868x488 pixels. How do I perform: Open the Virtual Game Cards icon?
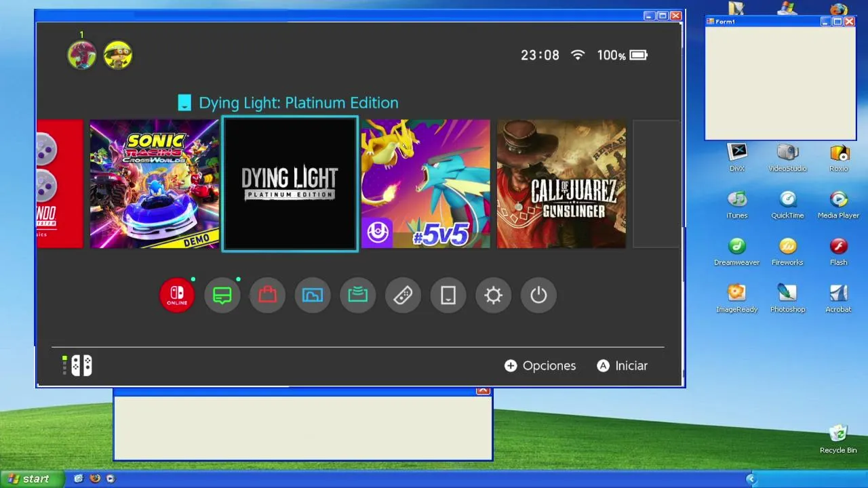[x=448, y=295]
